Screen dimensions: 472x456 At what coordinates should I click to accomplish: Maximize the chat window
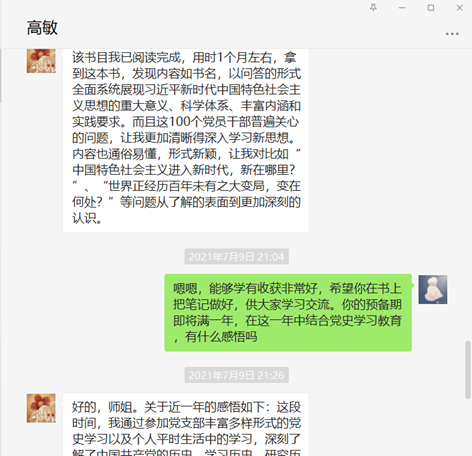pos(431,8)
